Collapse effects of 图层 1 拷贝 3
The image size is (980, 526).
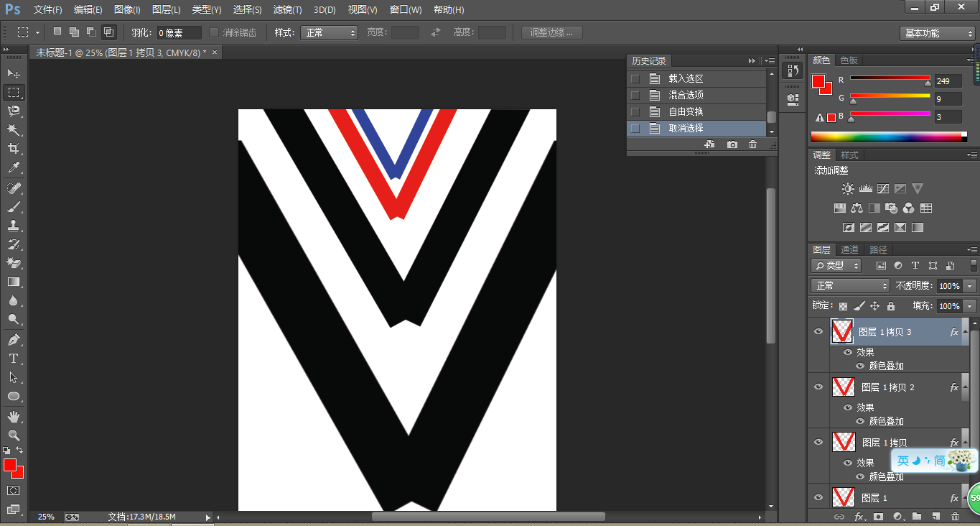coord(964,332)
